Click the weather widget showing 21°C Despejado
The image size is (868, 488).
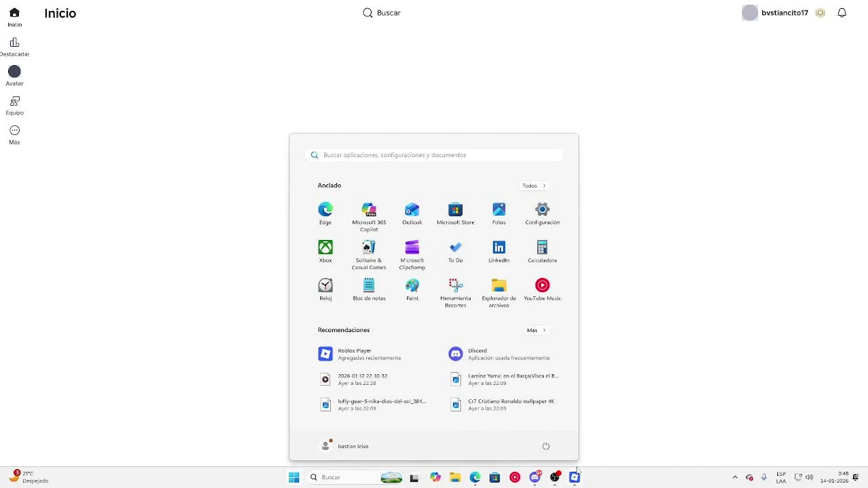28,477
